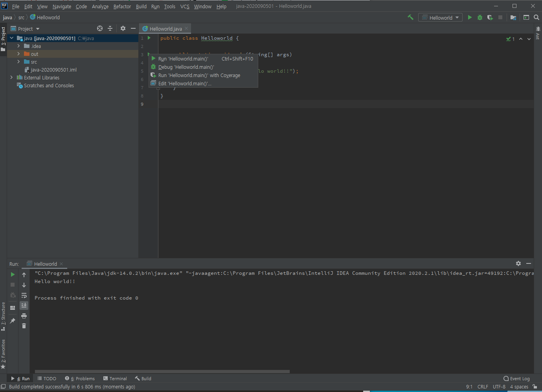
Task: Open Project panel settings gear
Action: [123, 28]
